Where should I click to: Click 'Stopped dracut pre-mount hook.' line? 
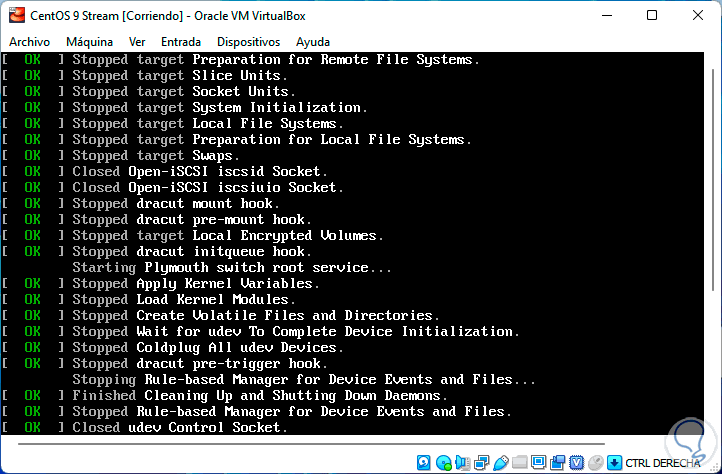tap(192, 219)
